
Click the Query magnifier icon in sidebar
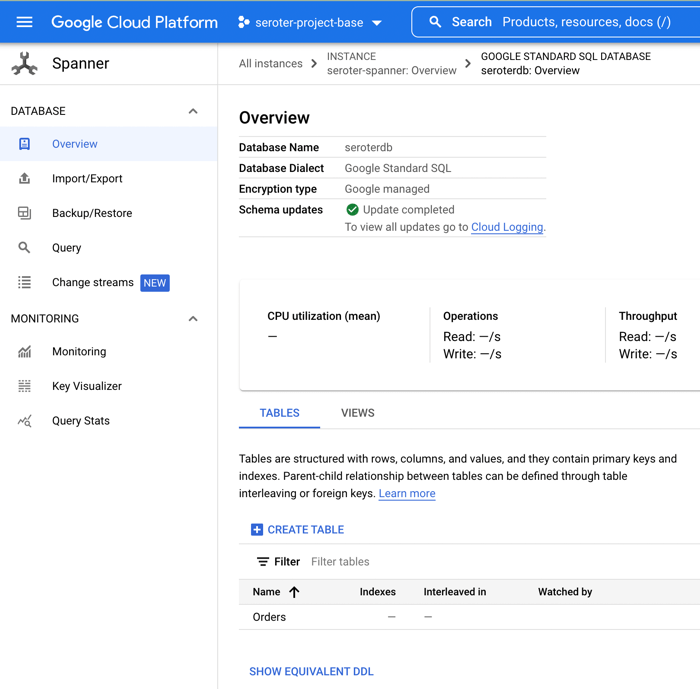pyautogui.click(x=24, y=248)
